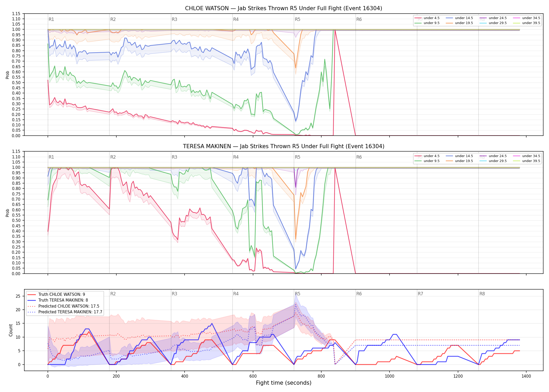The height and width of the screenshot is (392, 549).
Task: Click '1.15' tick on Teresa Makinen chart
Action: (16, 152)
